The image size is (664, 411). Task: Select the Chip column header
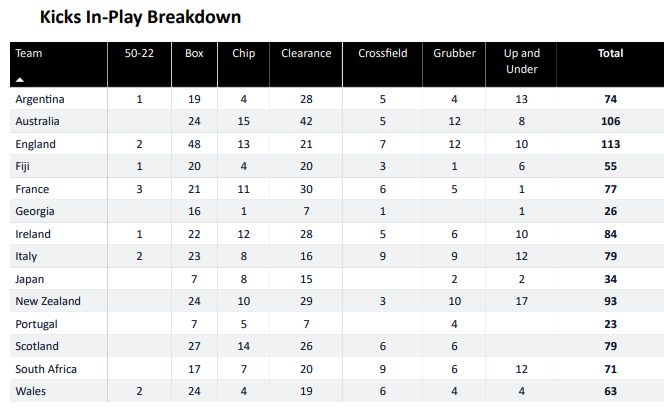tap(243, 54)
